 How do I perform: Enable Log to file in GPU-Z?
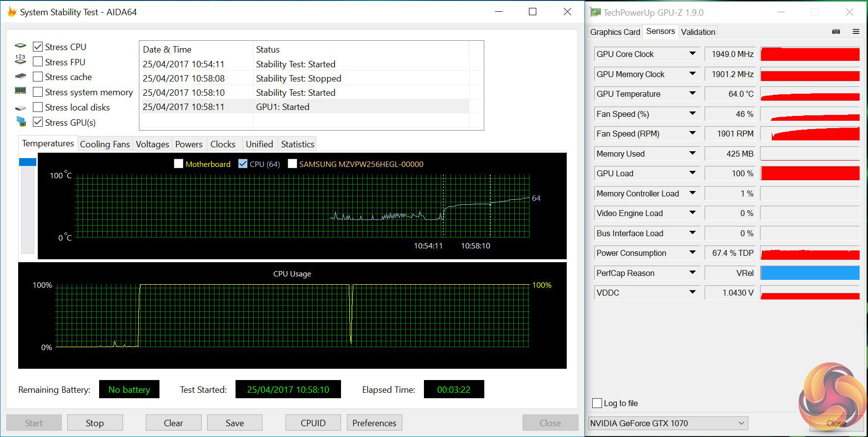pyautogui.click(x=597, y=403)
